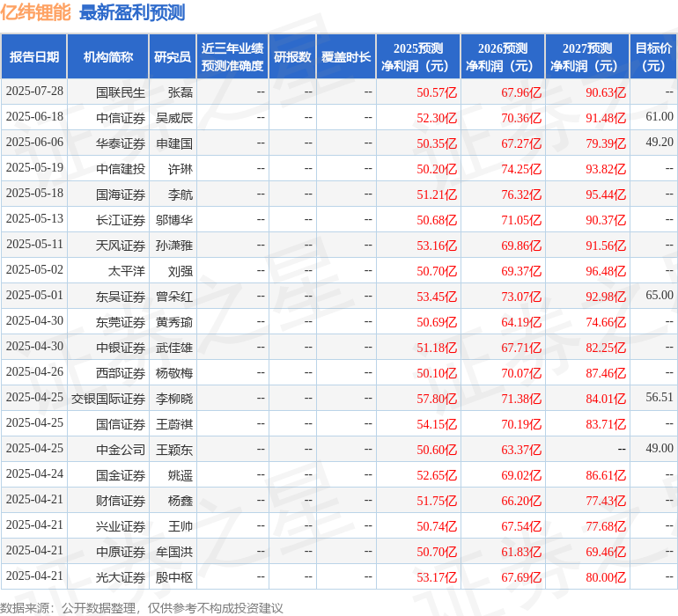Click the date 2025-04-26
The width and height of the screenshot is (678, 616).
34,371
